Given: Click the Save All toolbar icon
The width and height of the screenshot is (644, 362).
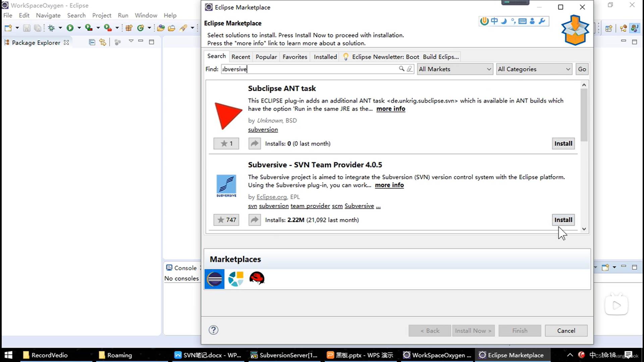Looking at the screenshot, I should coord(38,28).
